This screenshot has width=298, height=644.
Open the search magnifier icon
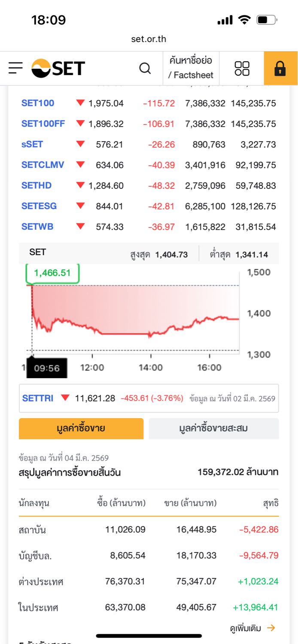pyautogui.click(x=145, y=68)
